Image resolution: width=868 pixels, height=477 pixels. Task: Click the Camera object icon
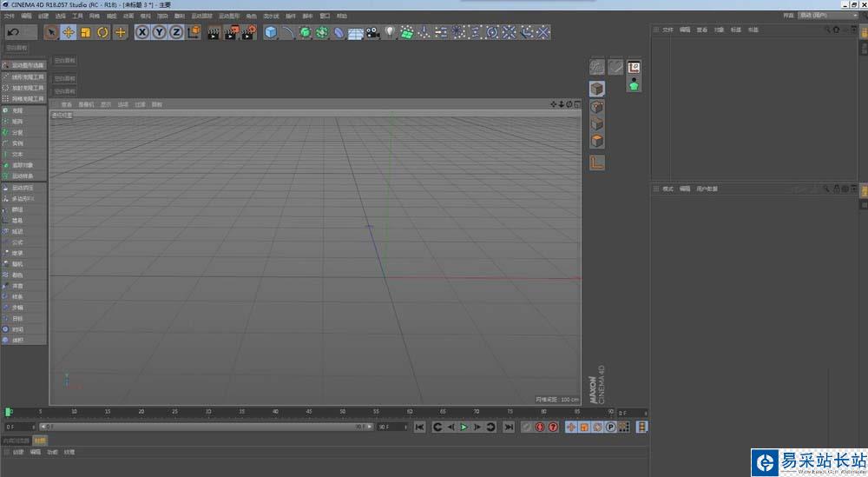[x=372, y=32]
